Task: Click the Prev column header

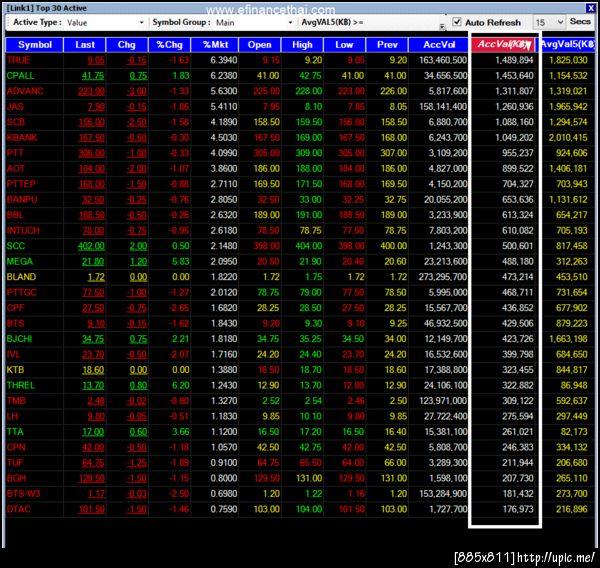Action: point(387,45)
